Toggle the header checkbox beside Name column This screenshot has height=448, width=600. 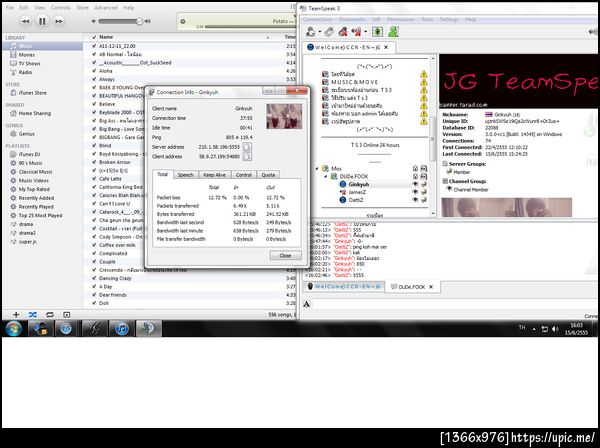tap(94, 37)
